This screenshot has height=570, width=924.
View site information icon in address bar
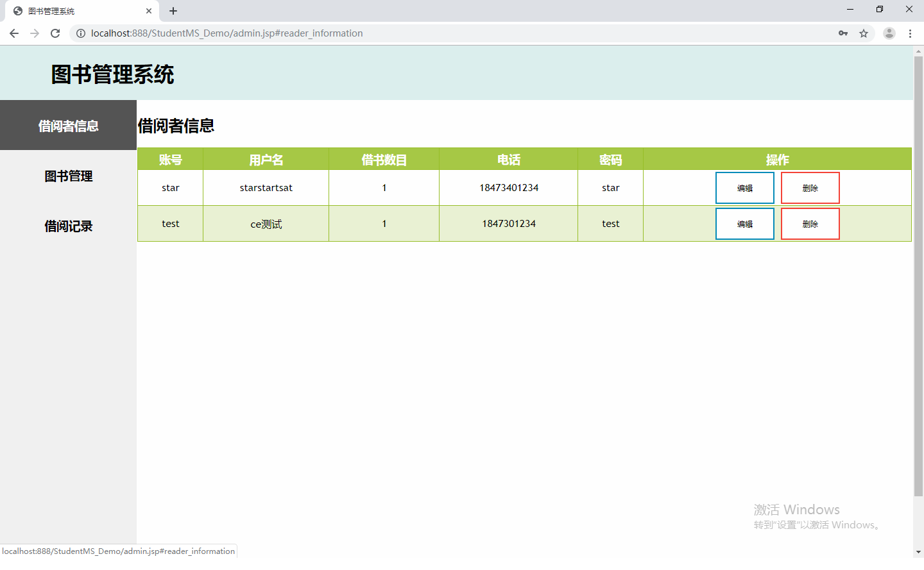81,33
